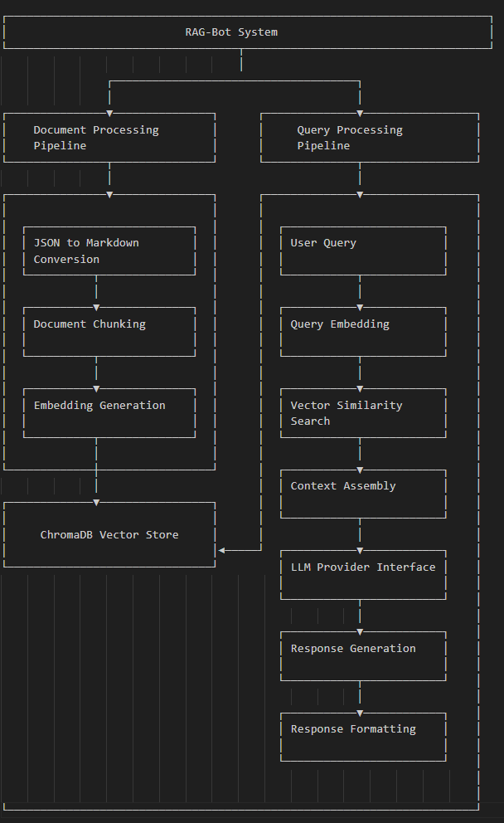The width and height of the screenshot is (504, 823).
Task: Select the ChromaDB Vector Store box
Action: pyautogui.click(x=109, y=534)
